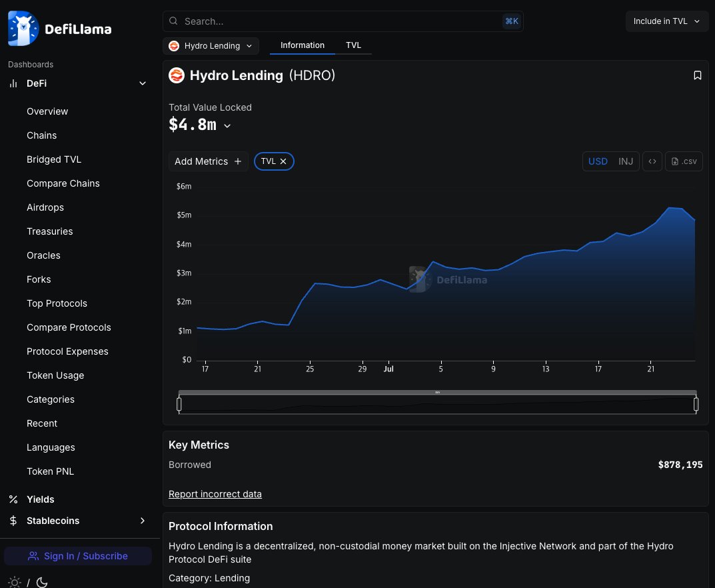This screenshot has width=715, height=588.
Task: Open Token Usage
Action: point(55,376)
